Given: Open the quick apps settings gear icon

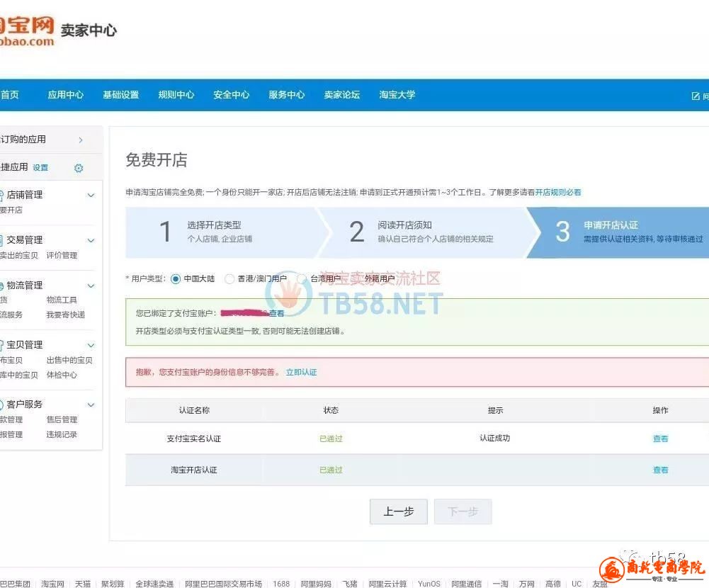Looking at the screenshot, I should click(x=79, y=169).
